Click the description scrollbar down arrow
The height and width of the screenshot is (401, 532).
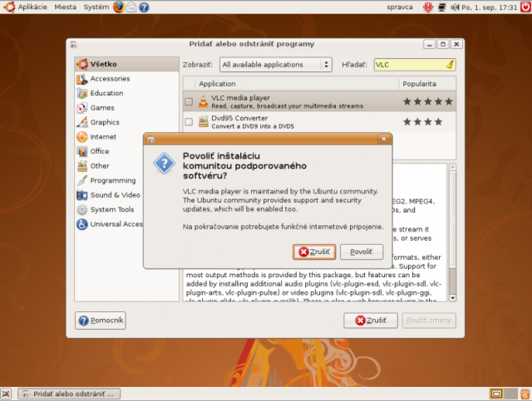tap(452, 298)
